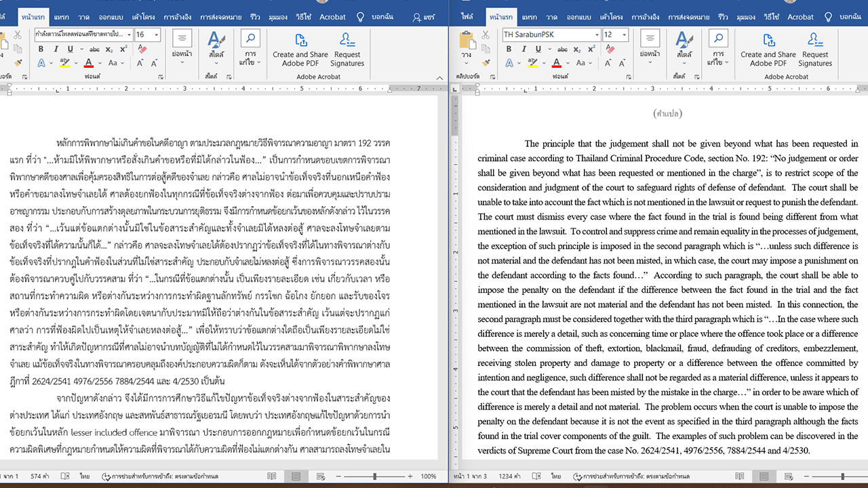Toggle Superscript in the left Word window
Viewport: 868px width, 488px height.
click(x=123, y=49)
